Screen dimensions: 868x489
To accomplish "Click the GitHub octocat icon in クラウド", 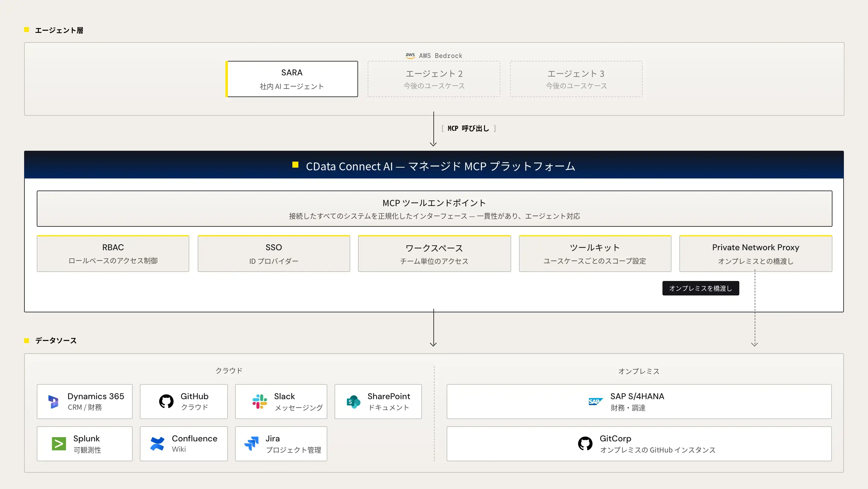I will 166,401.
